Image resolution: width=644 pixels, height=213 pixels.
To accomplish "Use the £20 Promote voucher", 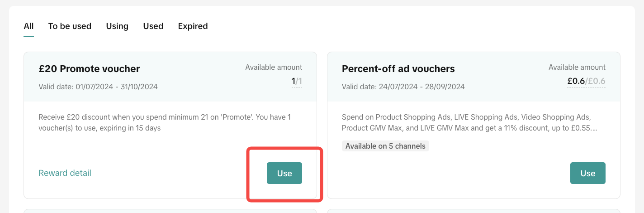I will pyautogui.click(x=284, y=173).
